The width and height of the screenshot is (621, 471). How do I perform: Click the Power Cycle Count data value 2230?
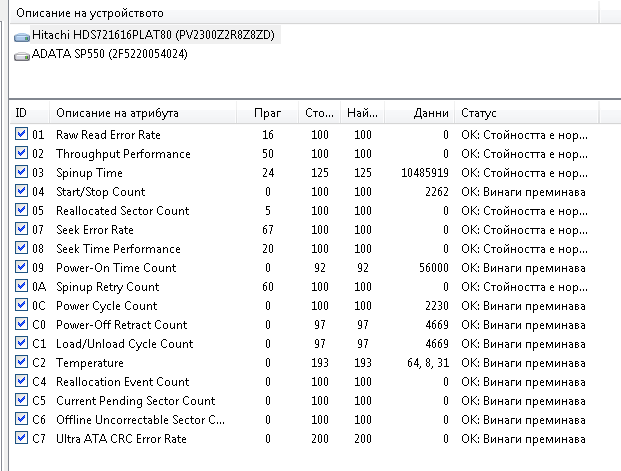tap(437, 306)
